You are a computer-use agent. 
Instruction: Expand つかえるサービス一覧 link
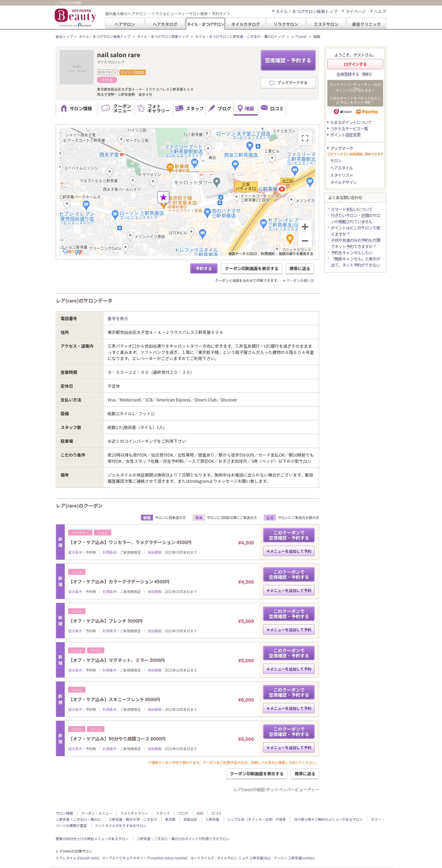[x=349, y=129]
